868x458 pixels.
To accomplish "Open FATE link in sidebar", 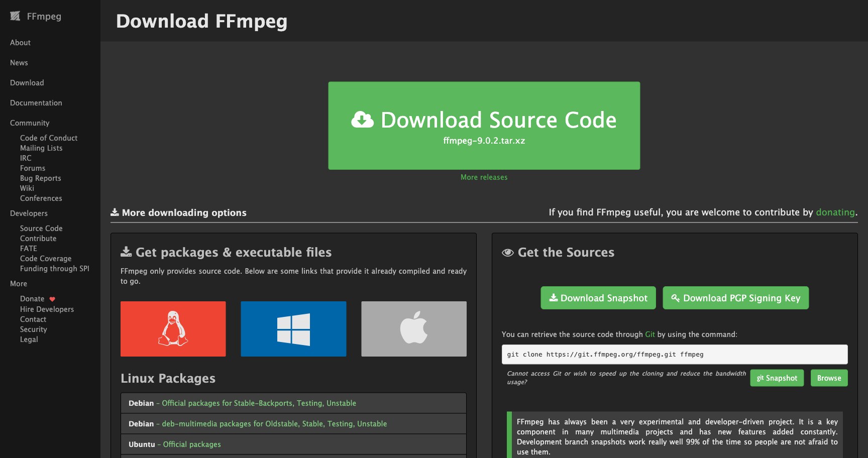I will [29, 249].
